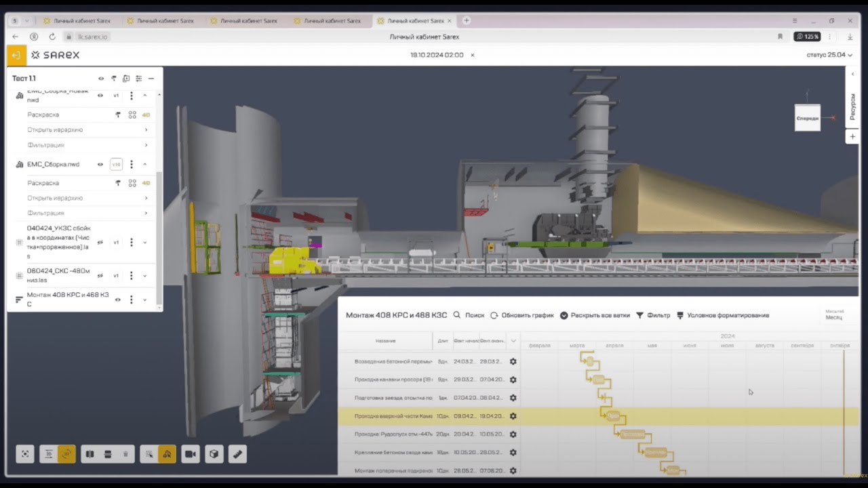
Task: Open a new browser tab
Action: tap(466, 21)
